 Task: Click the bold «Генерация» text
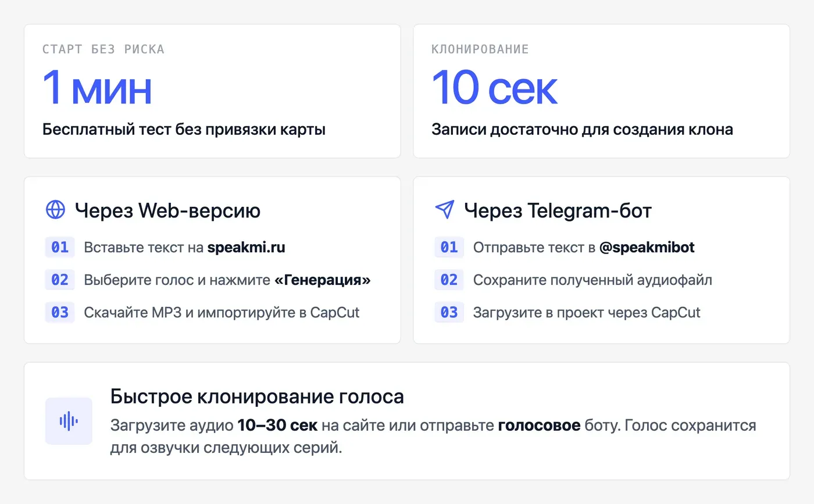[323, 280]
